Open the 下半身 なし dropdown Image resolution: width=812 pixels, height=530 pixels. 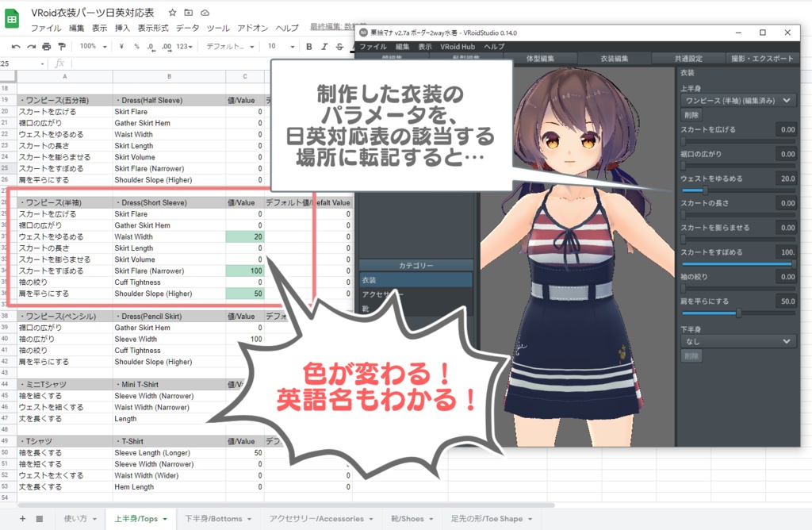pos(737,341)
